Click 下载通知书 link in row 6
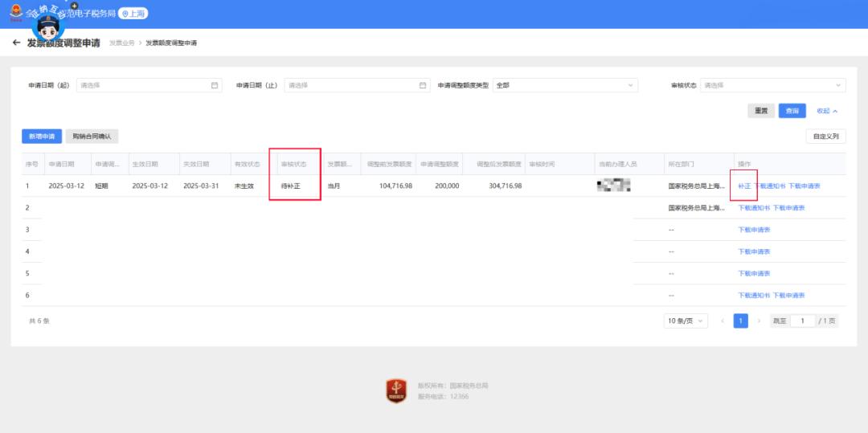 (x=754, y=296)
